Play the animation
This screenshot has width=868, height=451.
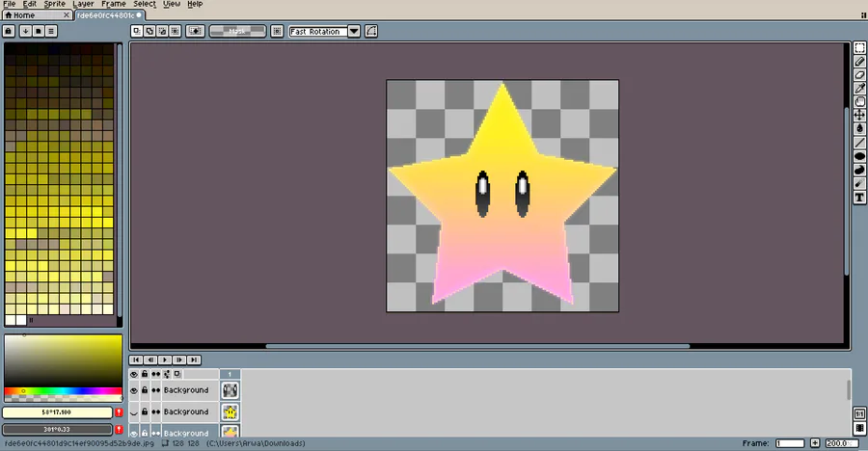coord(165,359)
